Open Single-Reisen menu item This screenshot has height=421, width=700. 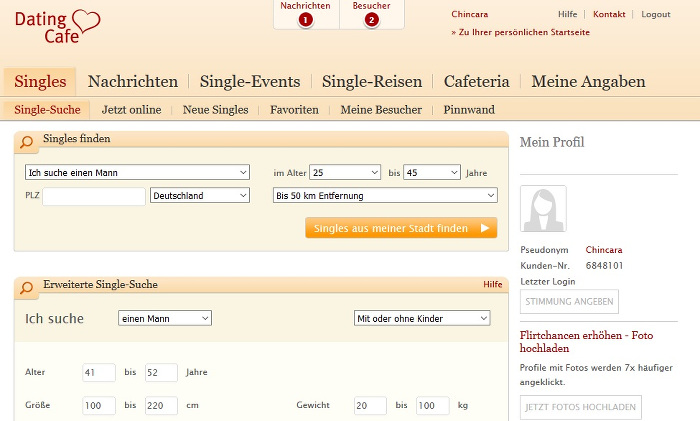click(372, 82)
